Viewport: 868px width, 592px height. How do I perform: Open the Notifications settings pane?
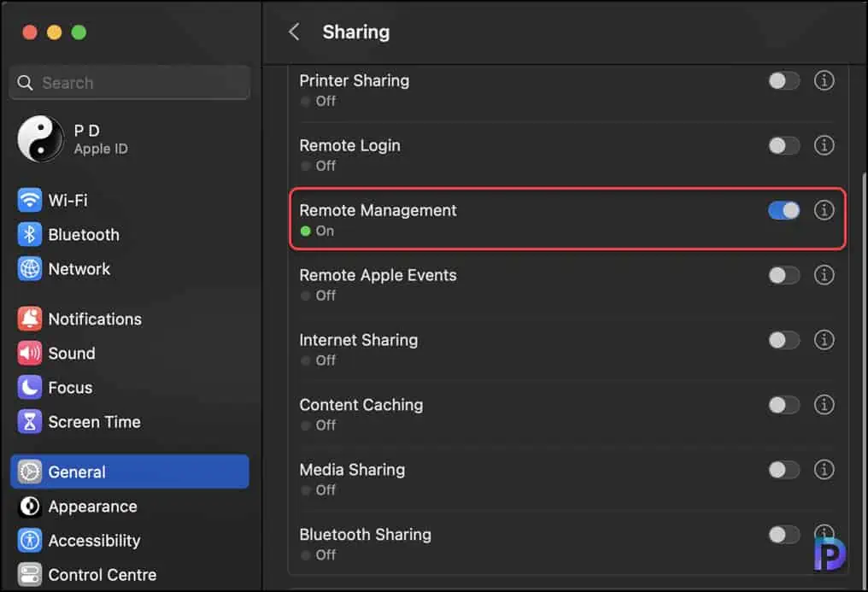pos(130,319)
